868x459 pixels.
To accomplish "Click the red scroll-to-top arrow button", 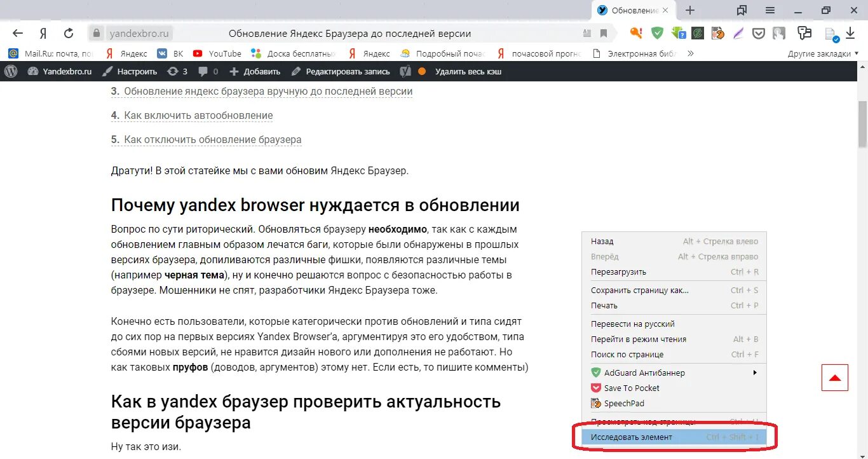I will [835, 378].
